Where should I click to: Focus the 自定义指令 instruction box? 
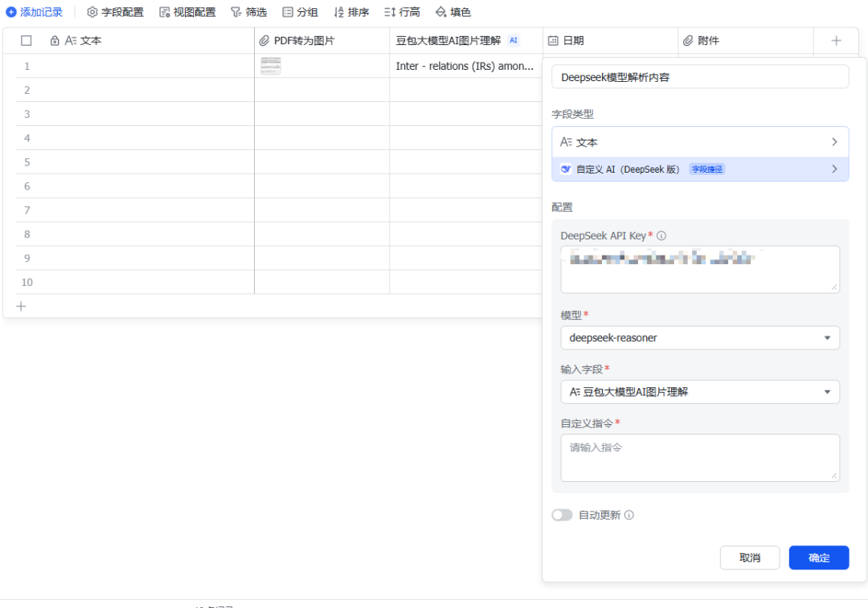700,458
